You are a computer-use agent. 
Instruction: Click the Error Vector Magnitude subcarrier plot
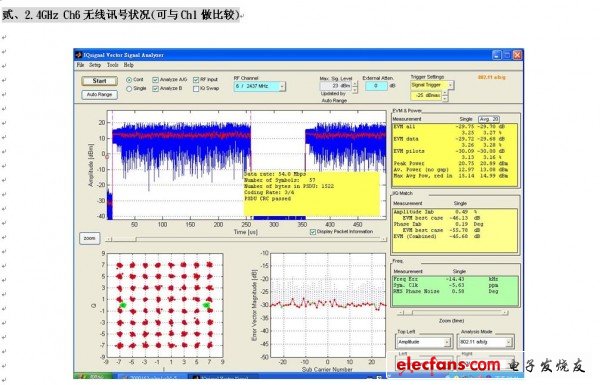click(328, 305)
